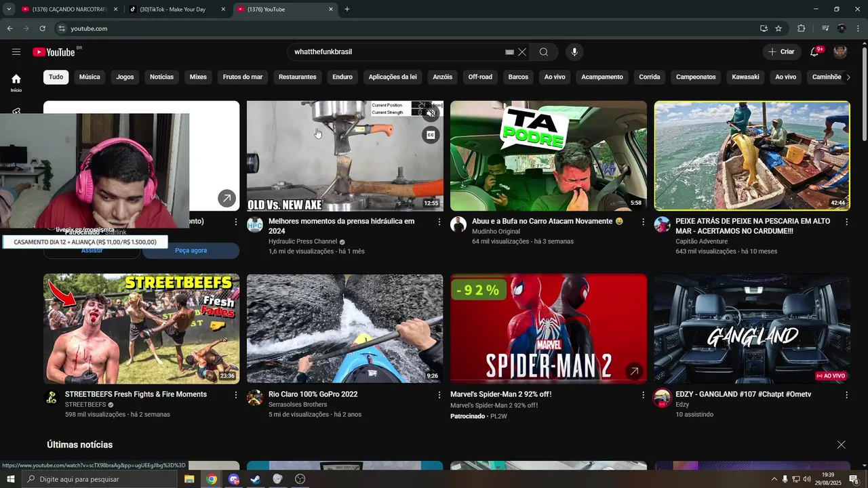The height and width of the screenshot is (488, 868).
Task: Open the Windows Start menu
Action: tap(11, 479)
